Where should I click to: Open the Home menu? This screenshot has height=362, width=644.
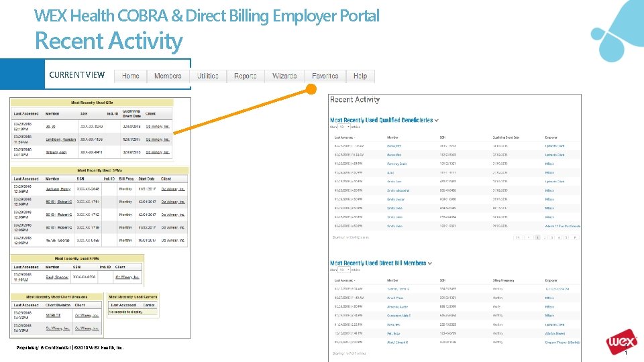131,76
